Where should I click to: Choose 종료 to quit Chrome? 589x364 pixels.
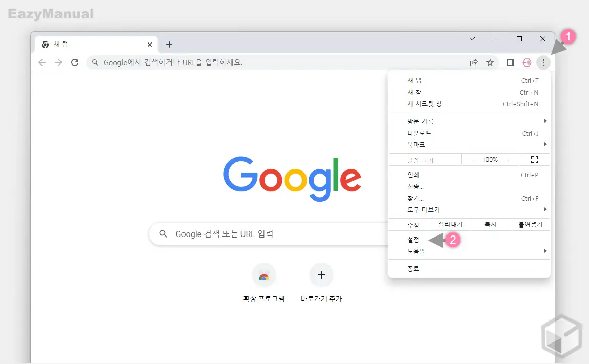click(x=469, y=269)
